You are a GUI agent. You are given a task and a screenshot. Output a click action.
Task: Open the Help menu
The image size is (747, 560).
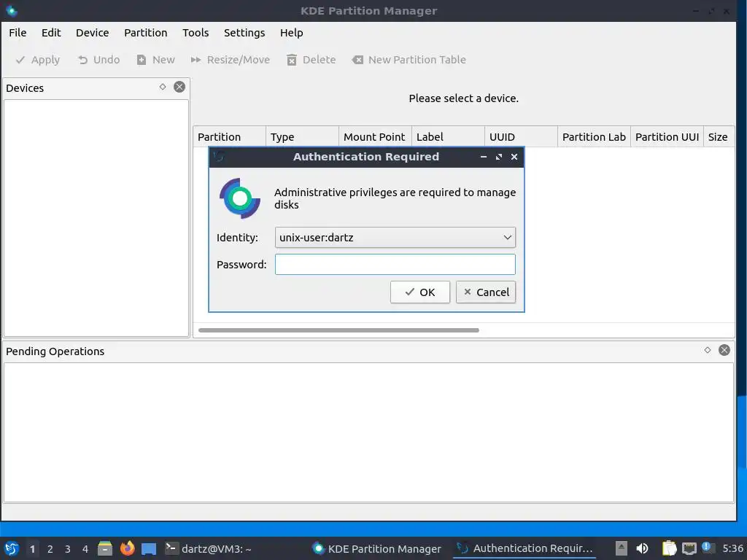point(292,33)
